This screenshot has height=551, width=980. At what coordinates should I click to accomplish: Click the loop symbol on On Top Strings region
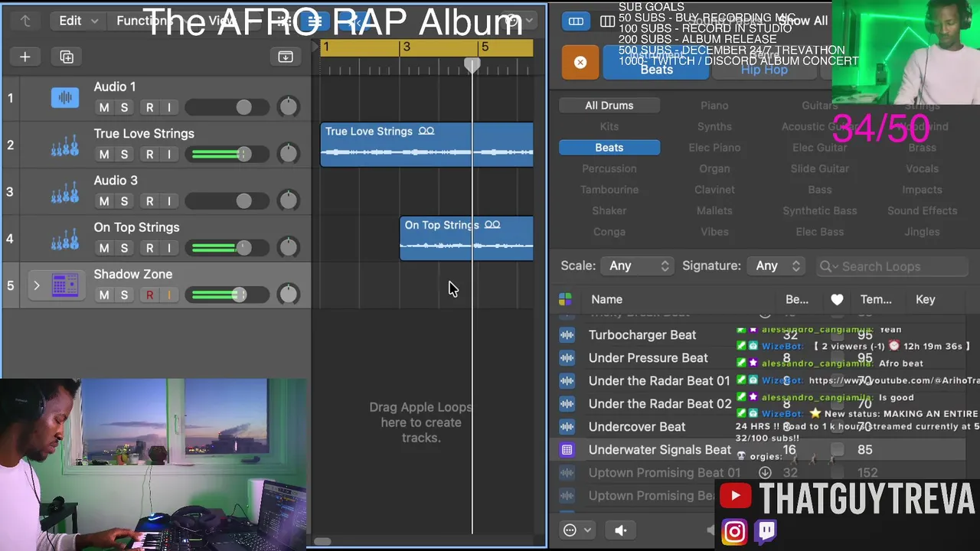492,225
